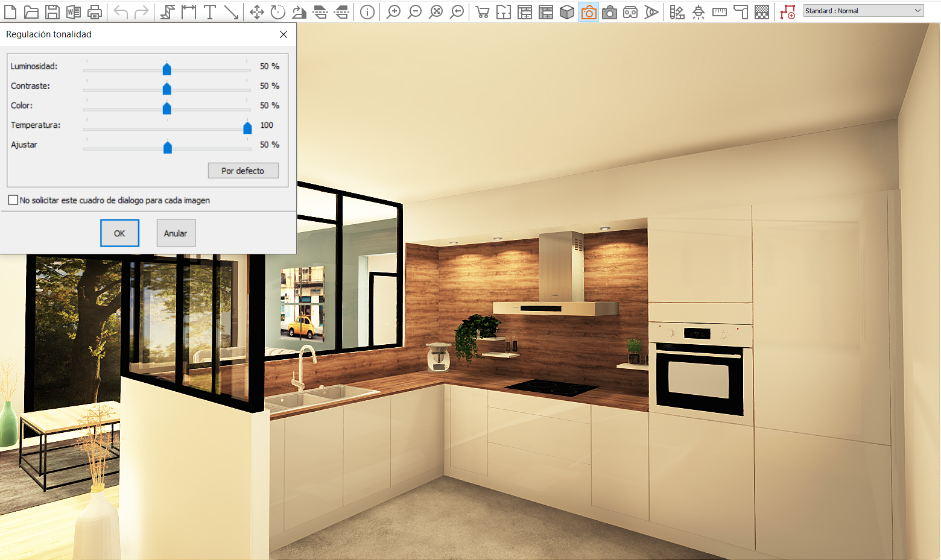Viewport: 941px width, 560px height.
Task: Open the shopping cart icon
Action: (x=482, y=11)
